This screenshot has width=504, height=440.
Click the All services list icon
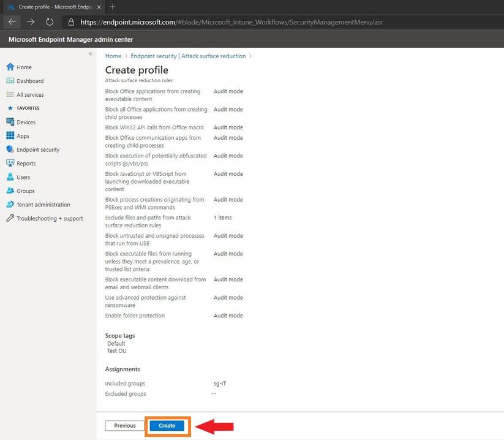(10, 94)
